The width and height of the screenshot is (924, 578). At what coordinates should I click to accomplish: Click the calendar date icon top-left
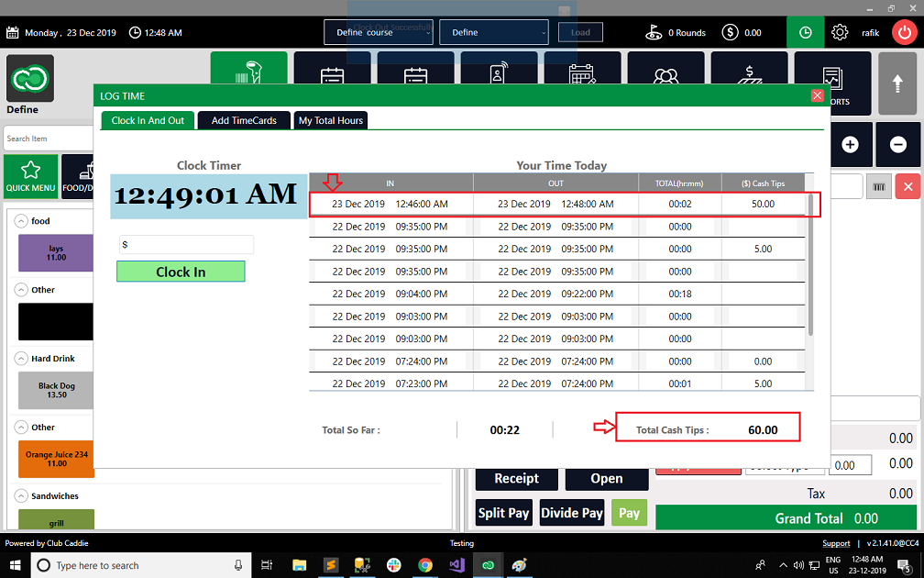tap(13, 32)
